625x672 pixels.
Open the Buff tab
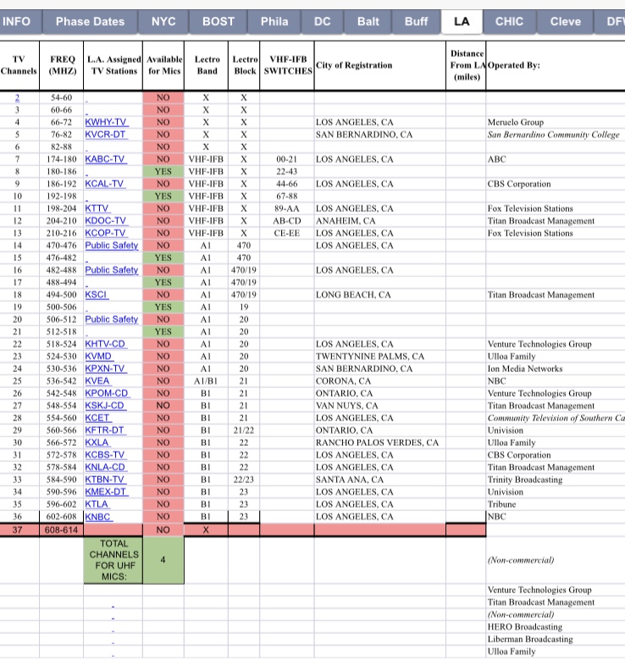pos(417,21)
